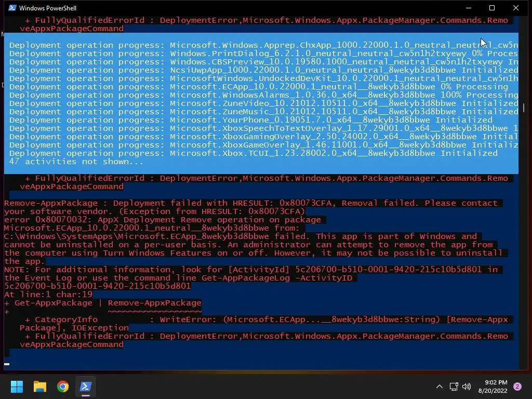Screen dimensions: 532x399
Task: Click the 'NOTE: For additional information' line
Action: pyautogui.click(x=251, y=270)
